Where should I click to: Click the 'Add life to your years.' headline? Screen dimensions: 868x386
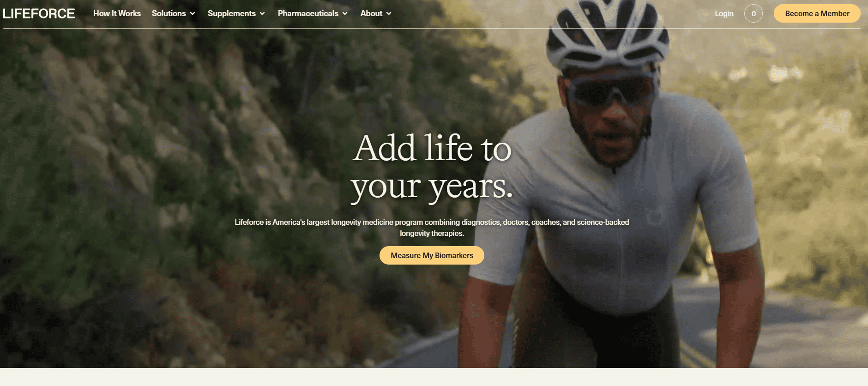(432, 167)
